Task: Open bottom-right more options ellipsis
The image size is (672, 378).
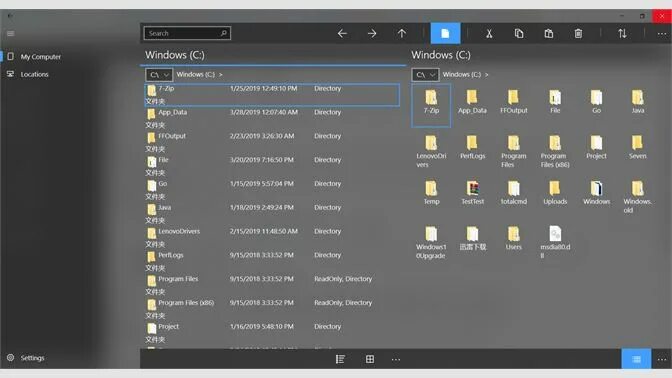Action: coord(662,360)
